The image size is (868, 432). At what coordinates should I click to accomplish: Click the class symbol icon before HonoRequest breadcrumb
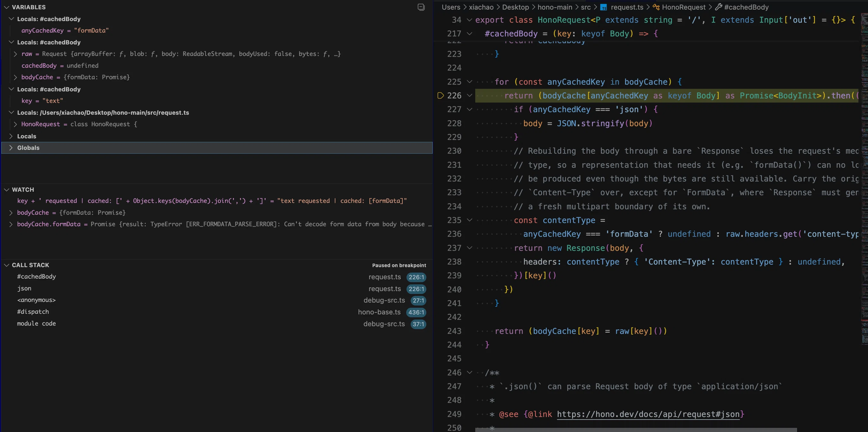656,7
